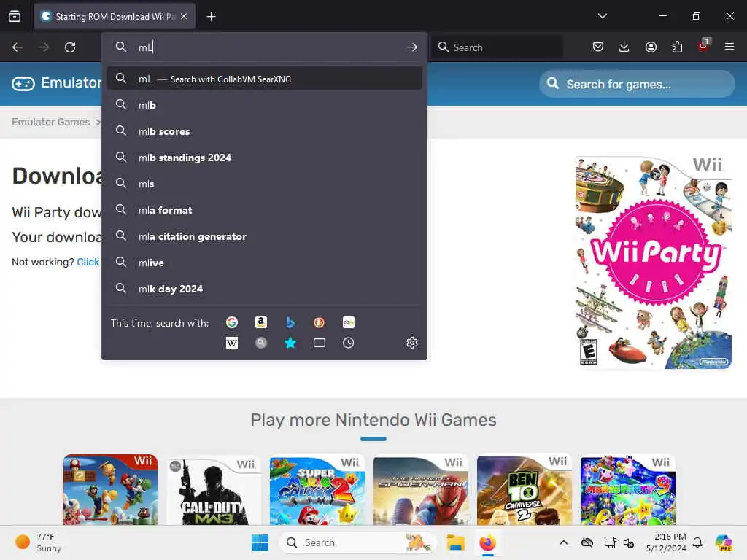747x560 pixels.
Task: Open the weather widget showing 77°F
Action: coord(38,542)
